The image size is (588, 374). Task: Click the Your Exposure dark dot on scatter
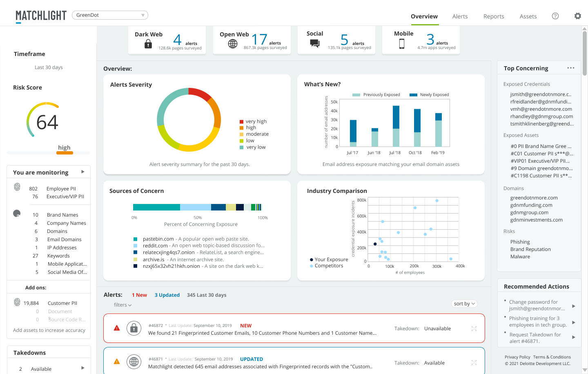tap(375, 244)
